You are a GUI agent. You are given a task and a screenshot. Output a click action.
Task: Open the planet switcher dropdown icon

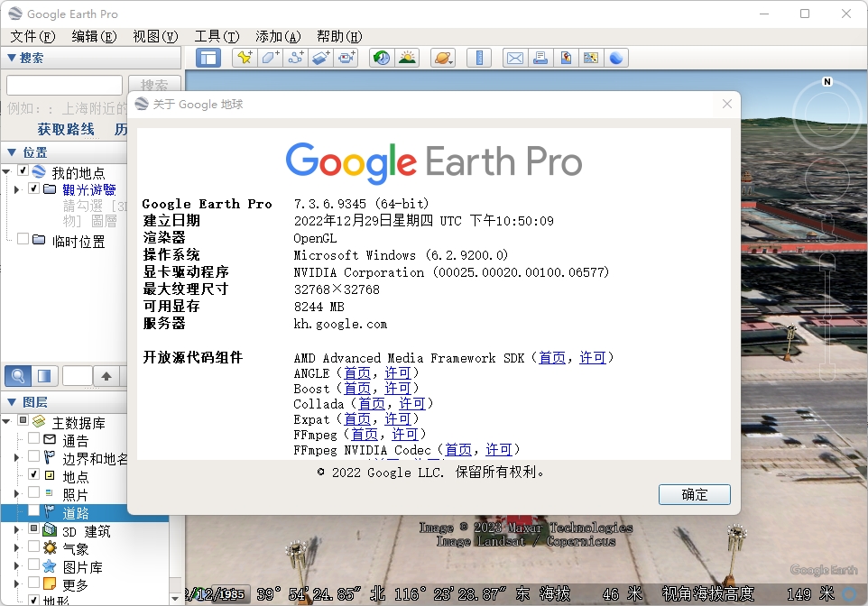click(443, 58)
